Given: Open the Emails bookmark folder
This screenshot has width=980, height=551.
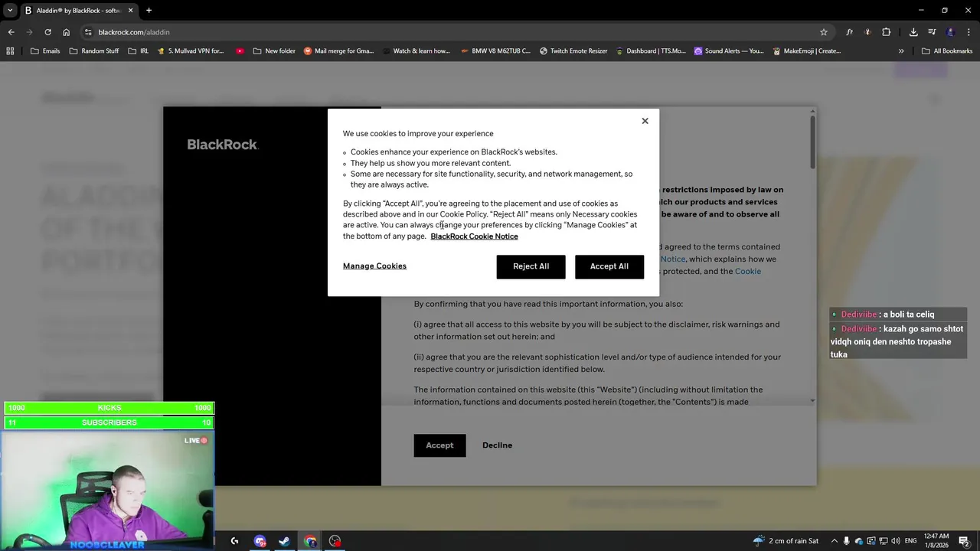Looking at the screenshot, I should 45,51.
